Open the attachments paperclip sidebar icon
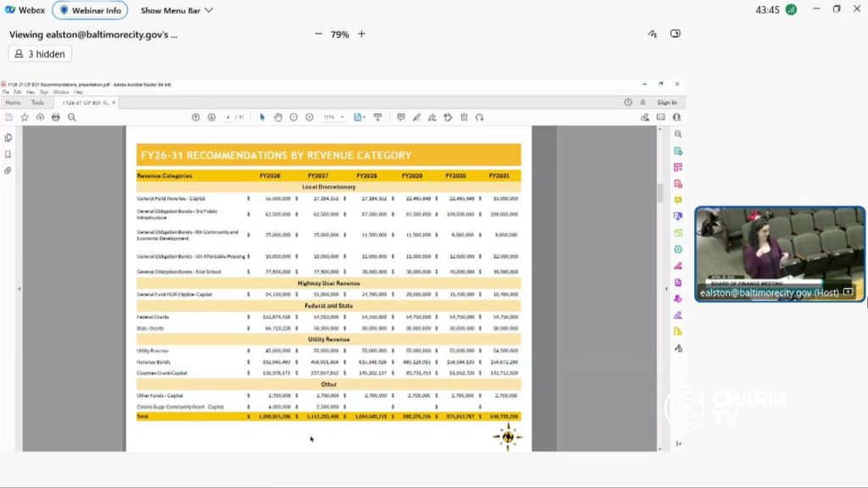868x488 pixels. 8,171
